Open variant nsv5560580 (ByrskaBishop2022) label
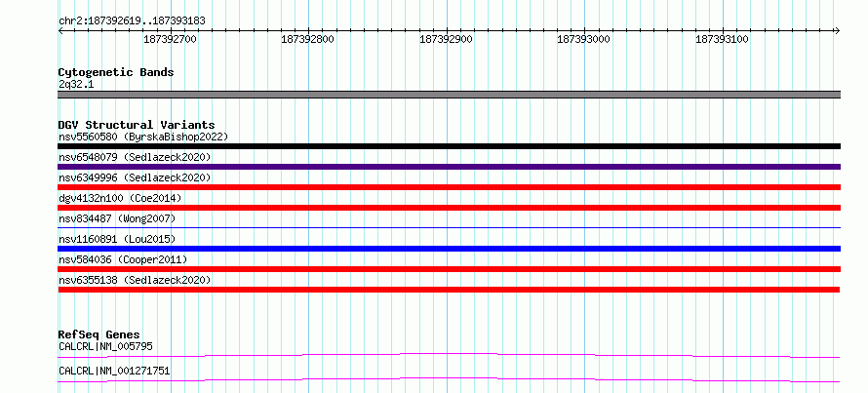This screenshot has width=868, height=393. (x=142, y=137)
